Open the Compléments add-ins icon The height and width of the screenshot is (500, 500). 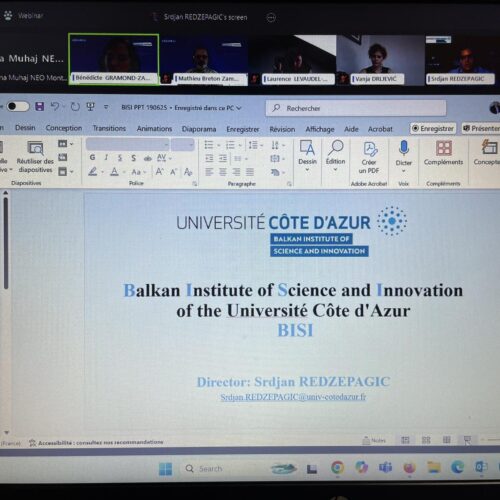click(443, 153)
